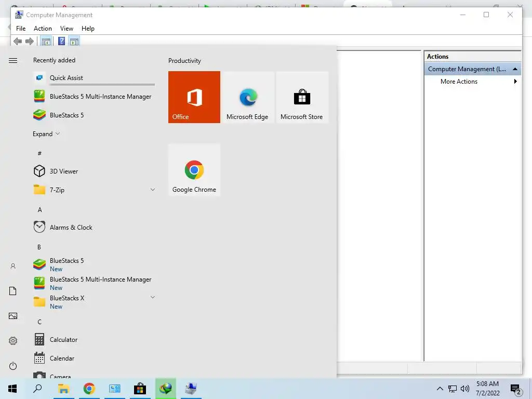The width and height of the screenshot is (532, 399).
Task: Open the Office tile
Action: pyautogui.click(x=194, y=97)
